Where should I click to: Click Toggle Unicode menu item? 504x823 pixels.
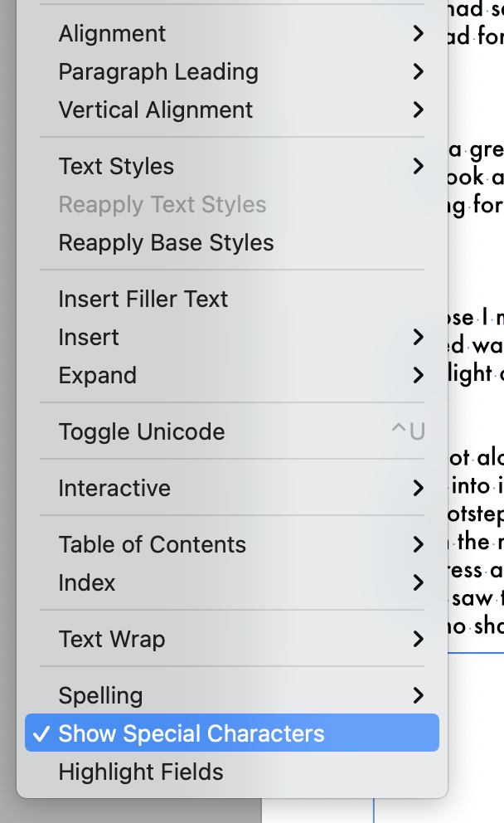click(142, 432)
